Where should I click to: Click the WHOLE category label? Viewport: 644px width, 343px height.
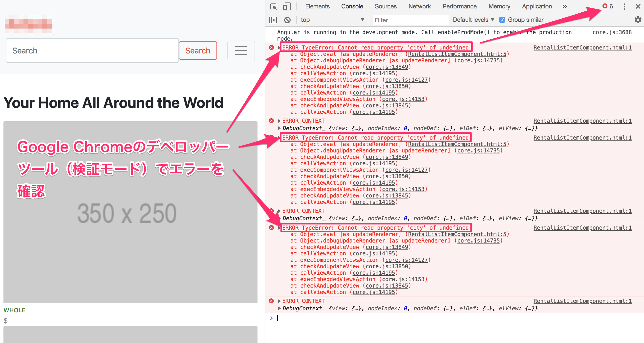click(14, 310)
